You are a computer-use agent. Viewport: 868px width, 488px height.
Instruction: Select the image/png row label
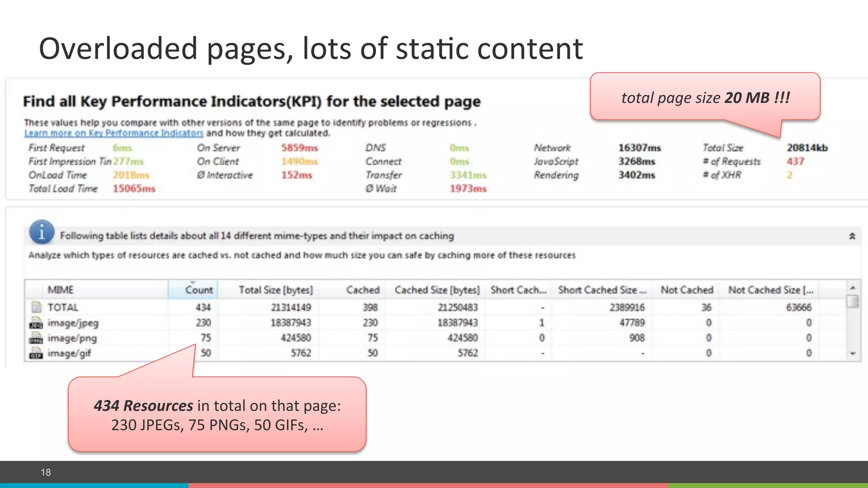(x=72, y=338)
